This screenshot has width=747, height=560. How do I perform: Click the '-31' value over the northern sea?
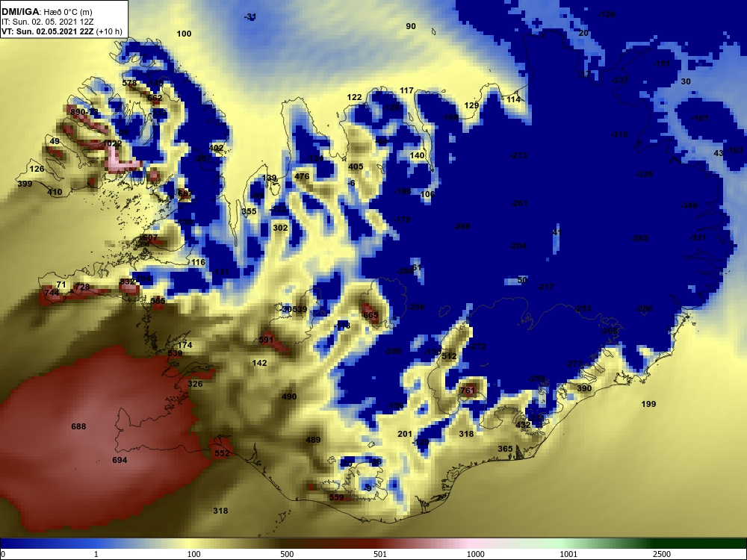(x=250, y=16)
